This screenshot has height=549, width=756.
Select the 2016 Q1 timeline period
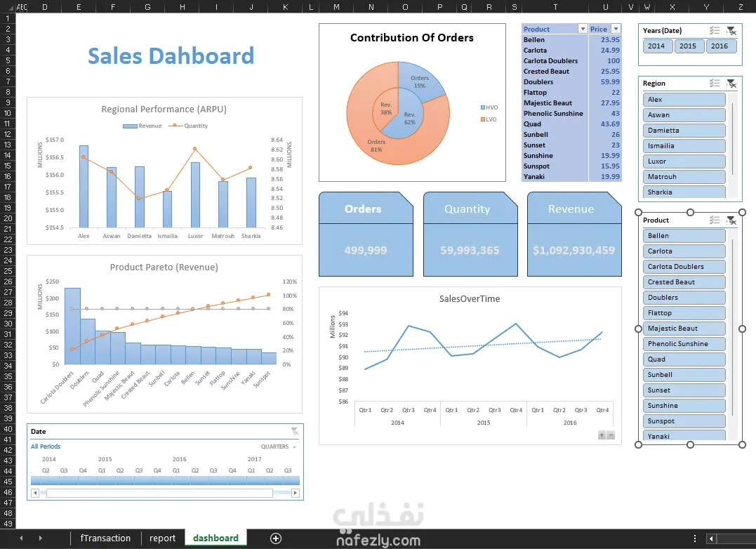point(176,480)
